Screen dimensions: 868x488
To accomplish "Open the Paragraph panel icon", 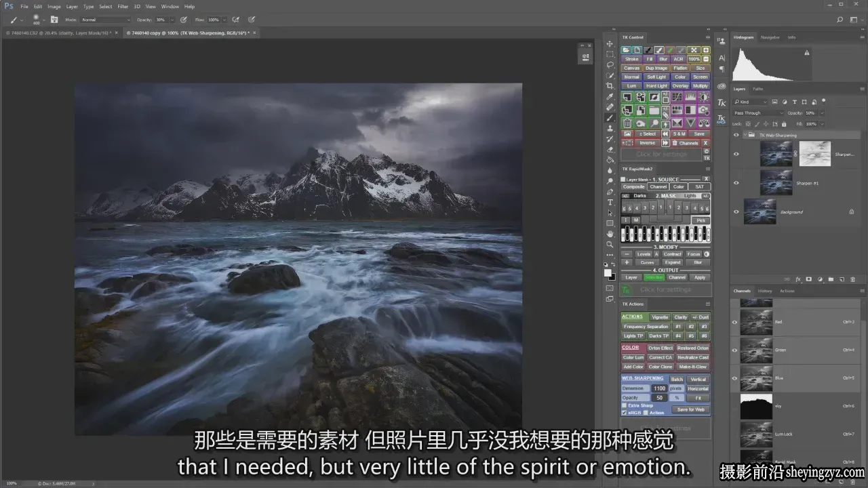I will [722, 69].
